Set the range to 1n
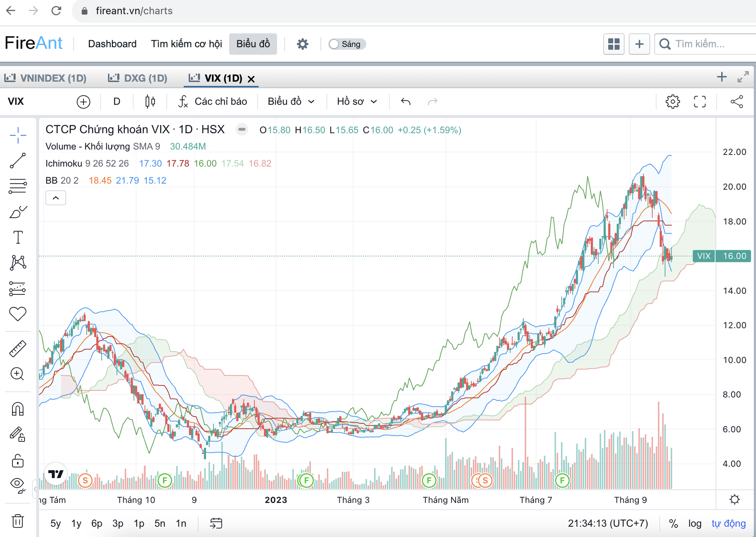 [x=181, y=523]
